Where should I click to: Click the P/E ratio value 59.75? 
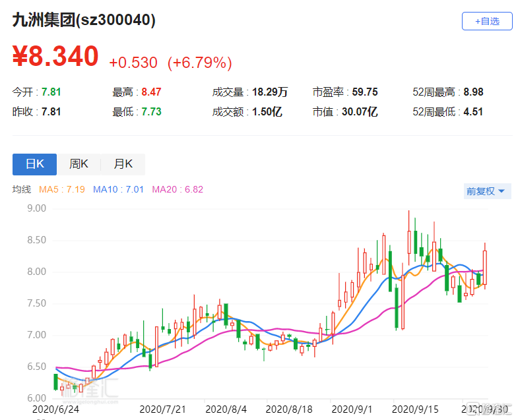365,92
